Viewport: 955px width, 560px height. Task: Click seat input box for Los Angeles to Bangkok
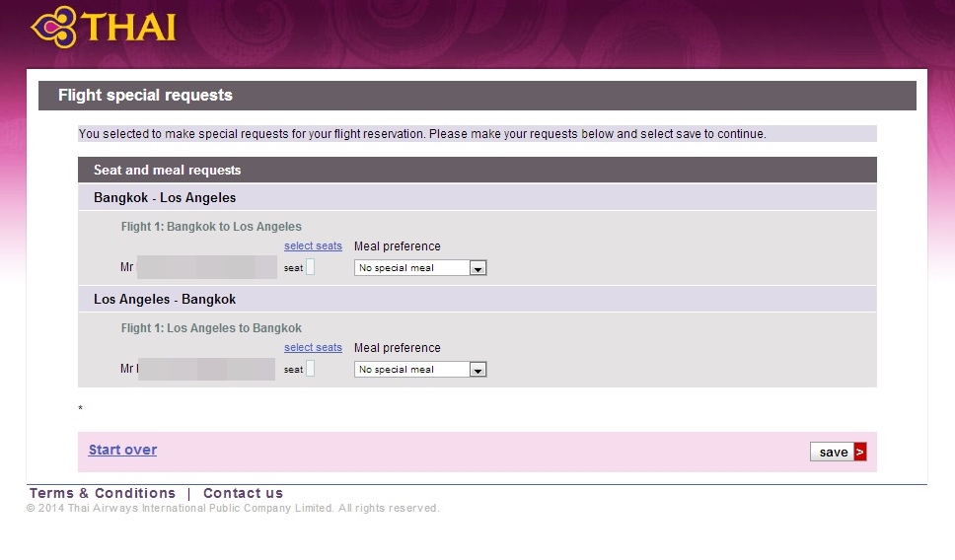click(310, 369)
